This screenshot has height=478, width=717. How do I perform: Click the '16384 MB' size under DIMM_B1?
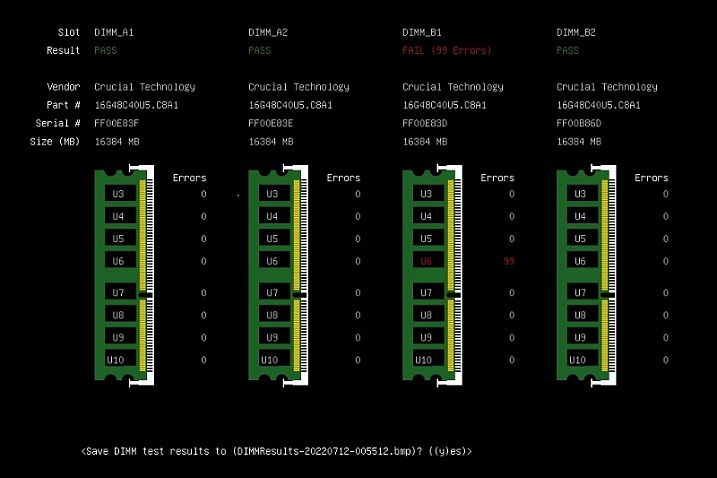pyautogui.click(x=425, y=142)
